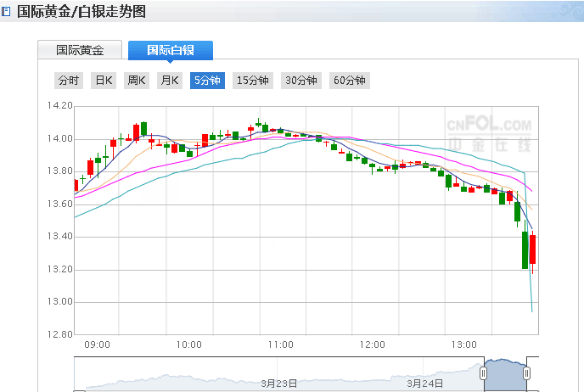Click the selected range in the overview timeline
Image resolution: width=584 pixels, height=392 pixels.
[x=505, y=374]
